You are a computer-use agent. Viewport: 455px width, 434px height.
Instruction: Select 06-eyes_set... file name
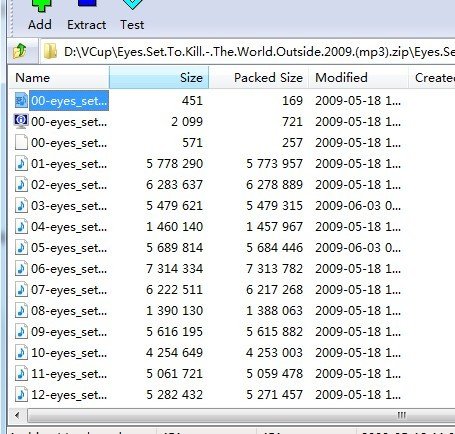click(x=69, y=269)
